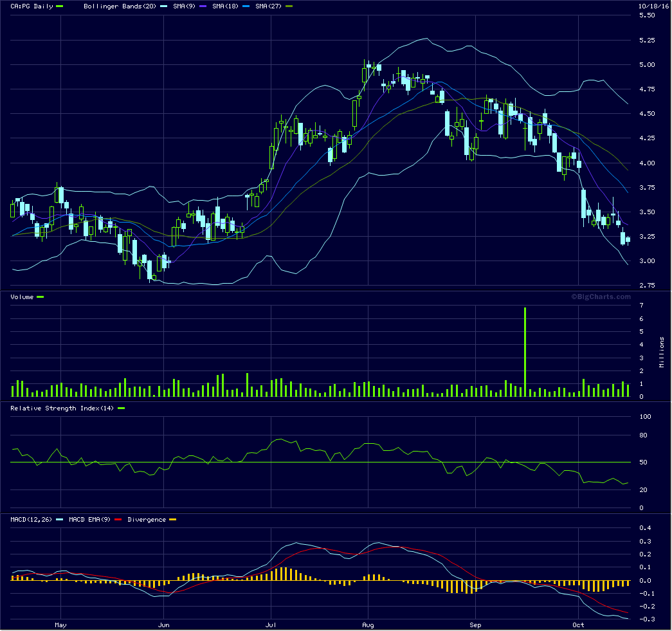
Task: Click the 3 on the volume axis
Action: [641, 358]
